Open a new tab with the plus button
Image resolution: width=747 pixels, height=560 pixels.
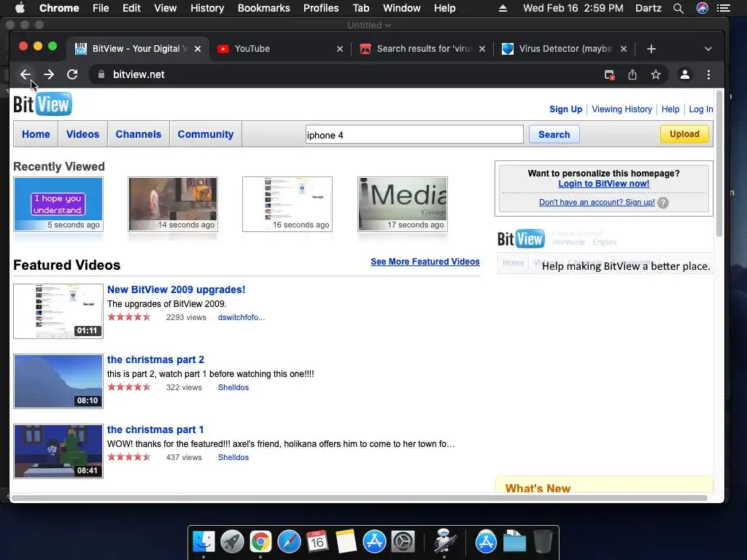[x=651, y=49]
